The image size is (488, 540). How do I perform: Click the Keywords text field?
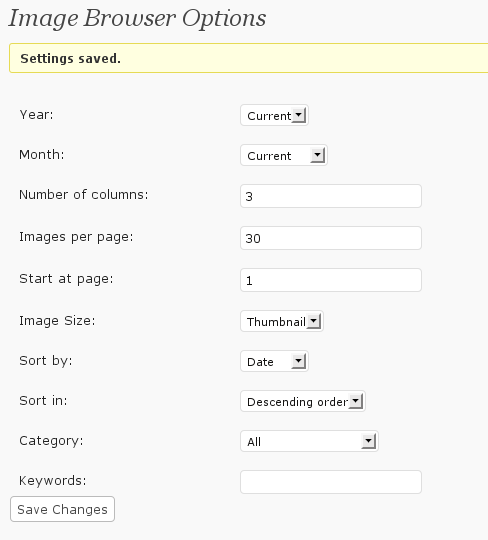click(331, 482)
